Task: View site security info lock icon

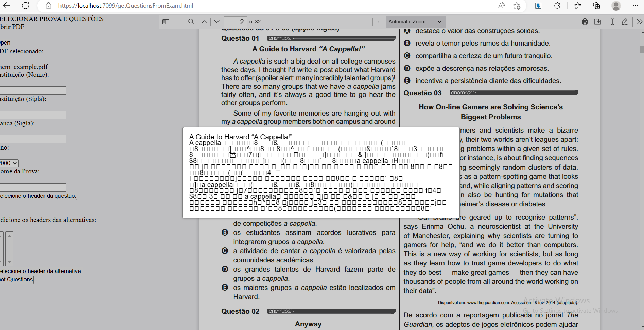Action: click(x=49, y=5)
